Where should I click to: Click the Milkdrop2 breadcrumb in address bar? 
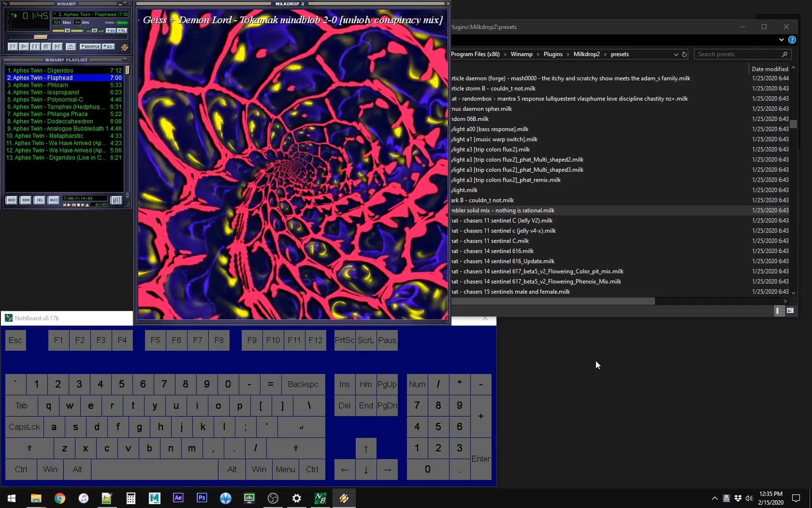pyautogui.click(x=586, y=54)
